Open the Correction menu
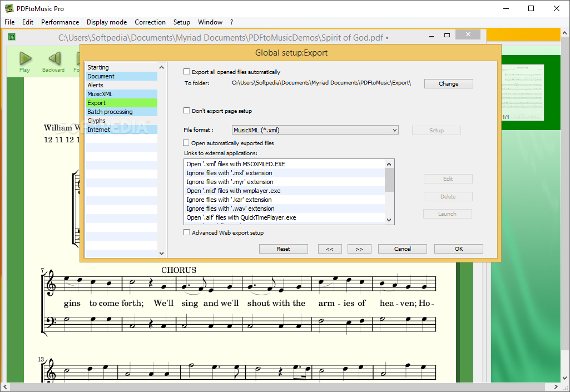 coord(150,22)
